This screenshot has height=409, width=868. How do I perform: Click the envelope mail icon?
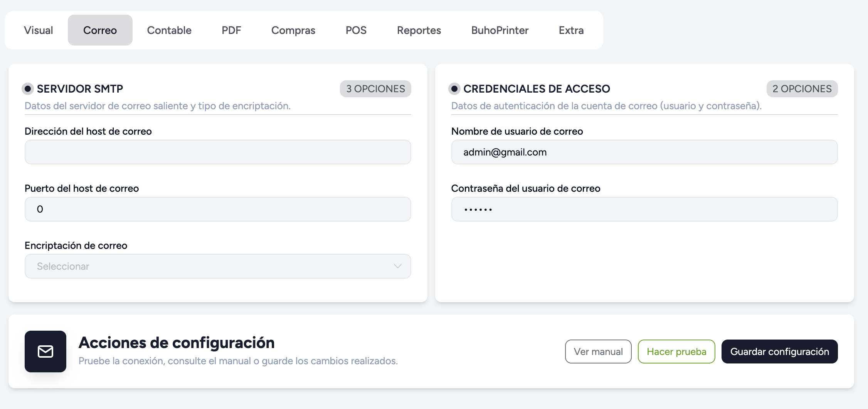pos(45,352)
